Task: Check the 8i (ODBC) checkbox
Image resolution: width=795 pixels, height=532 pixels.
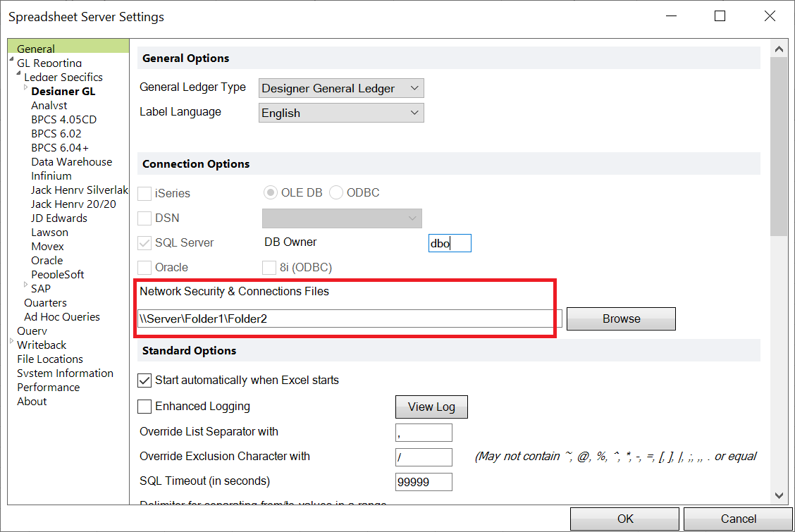Action: tap(269, 267)
